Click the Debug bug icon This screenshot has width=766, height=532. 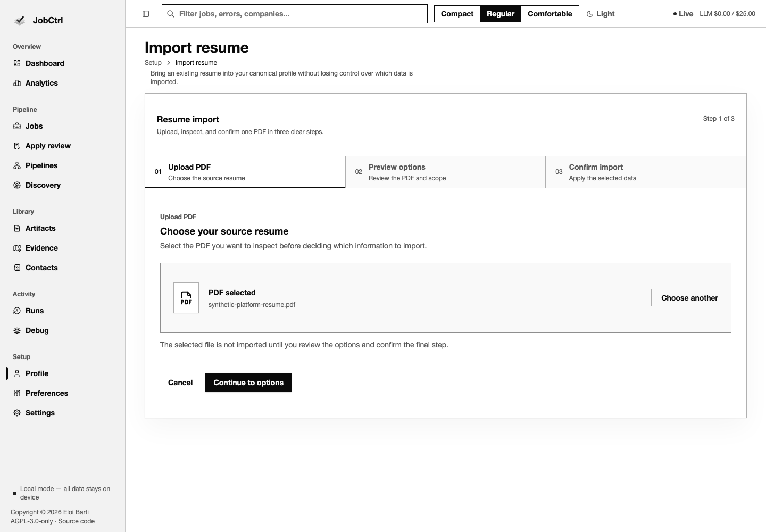click(17, 330)
